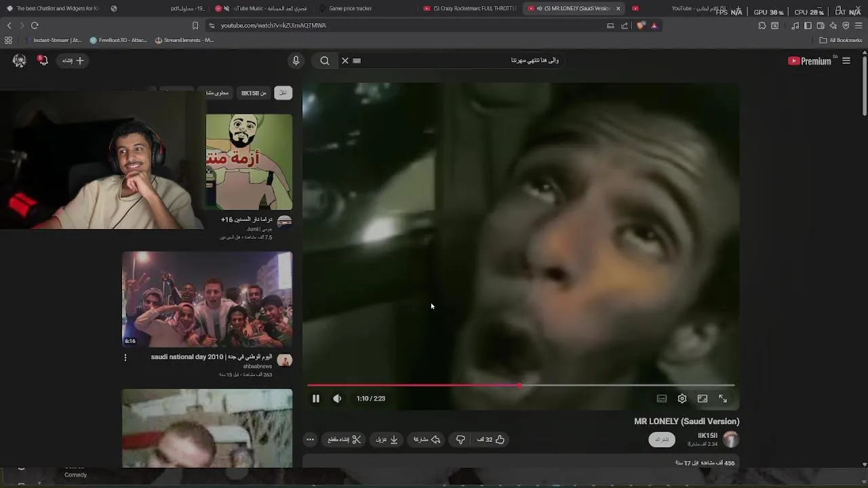Reload the page with the refresh icon
This screenshot has height=488, width=868.
tap(35, 25)
